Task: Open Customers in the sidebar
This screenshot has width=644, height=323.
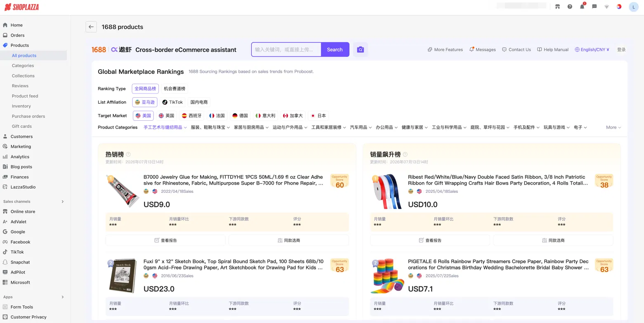Action: tap(21, 136)
